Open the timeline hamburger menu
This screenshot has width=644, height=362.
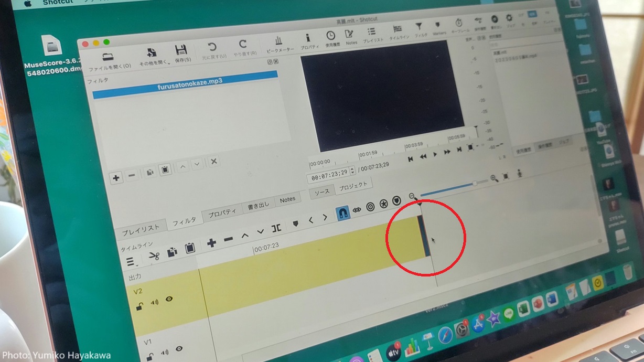(x=131, y=262)
